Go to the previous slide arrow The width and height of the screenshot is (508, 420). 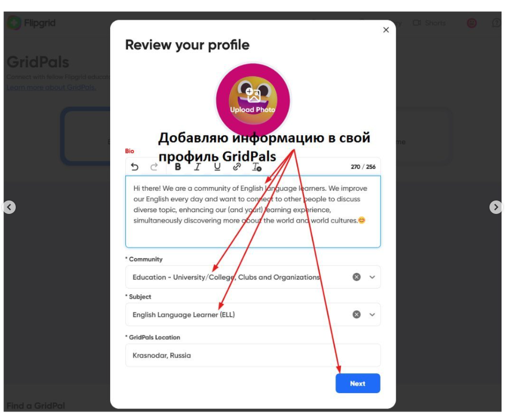pyautogui.click(x=10, y=207)
